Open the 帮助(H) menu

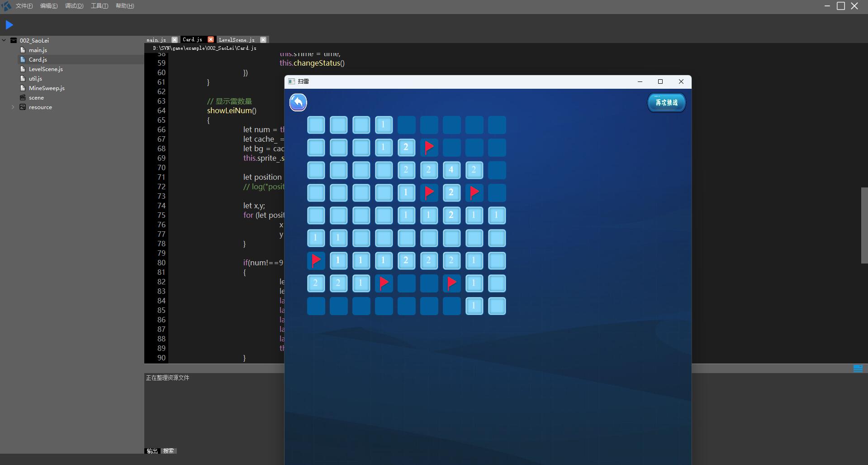(125, 6)
